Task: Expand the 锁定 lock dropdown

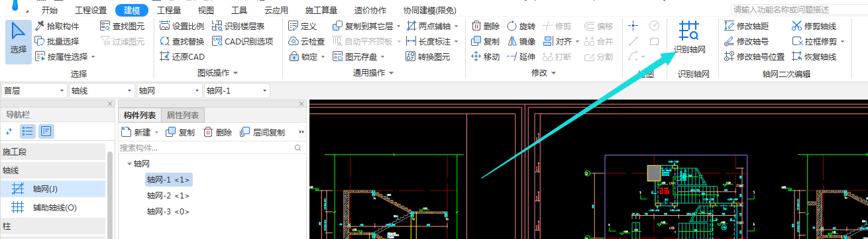Action: (x=323, y=57)
